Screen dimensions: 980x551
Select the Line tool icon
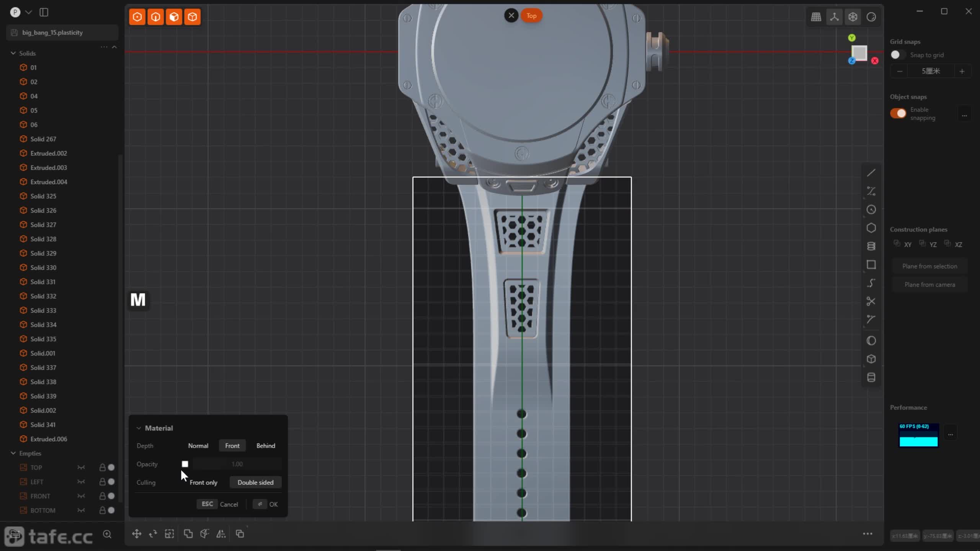pos(871,173)
